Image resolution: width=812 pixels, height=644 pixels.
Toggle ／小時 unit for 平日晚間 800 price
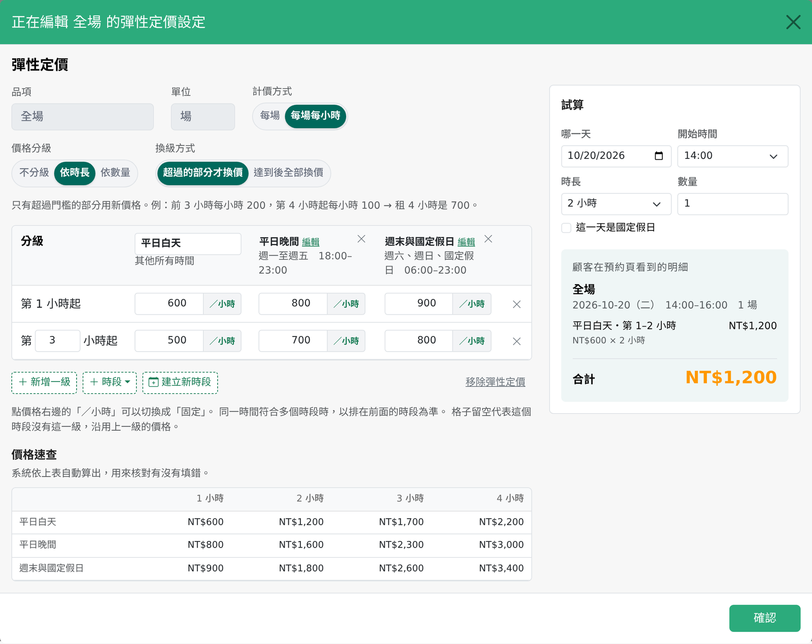pos(346,304)
